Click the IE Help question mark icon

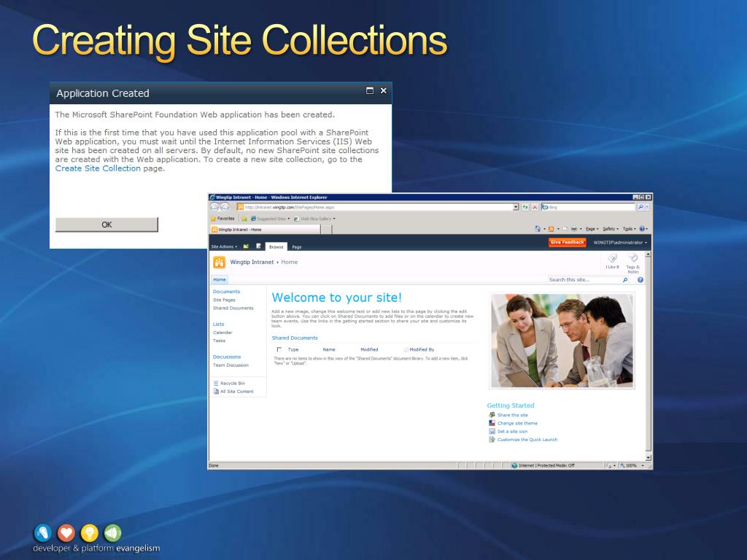tap(642, 229)
